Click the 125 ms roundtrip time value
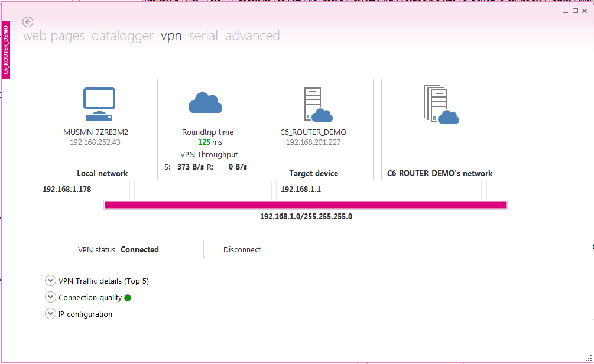Image resolution: width=594 pixels, height=364 pixels. [210, 142]
